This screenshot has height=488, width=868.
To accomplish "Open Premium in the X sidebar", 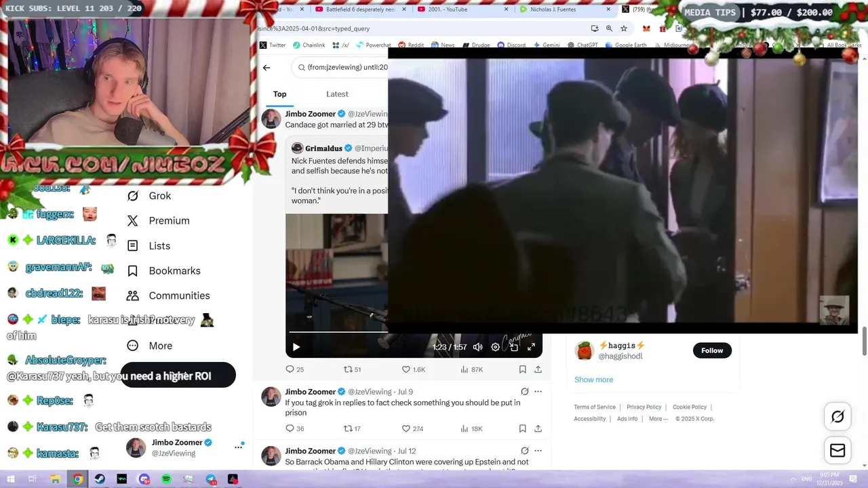I will tap(158, 221).
